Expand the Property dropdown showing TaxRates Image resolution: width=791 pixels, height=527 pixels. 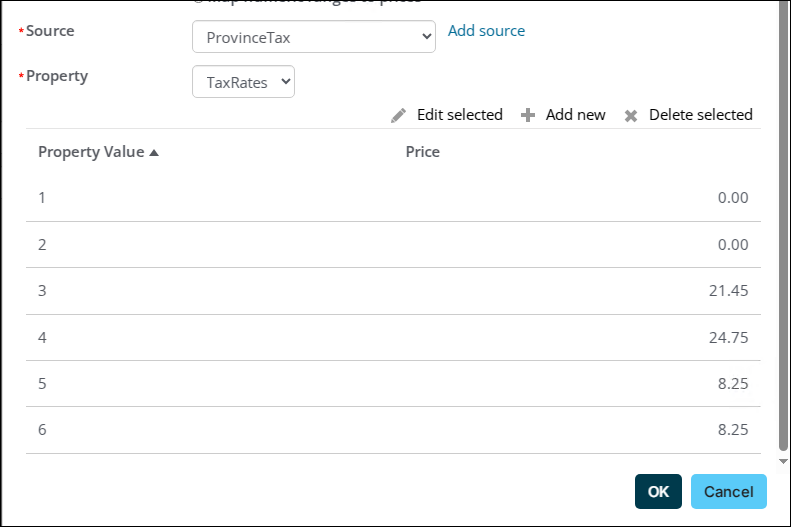(243, 82)
